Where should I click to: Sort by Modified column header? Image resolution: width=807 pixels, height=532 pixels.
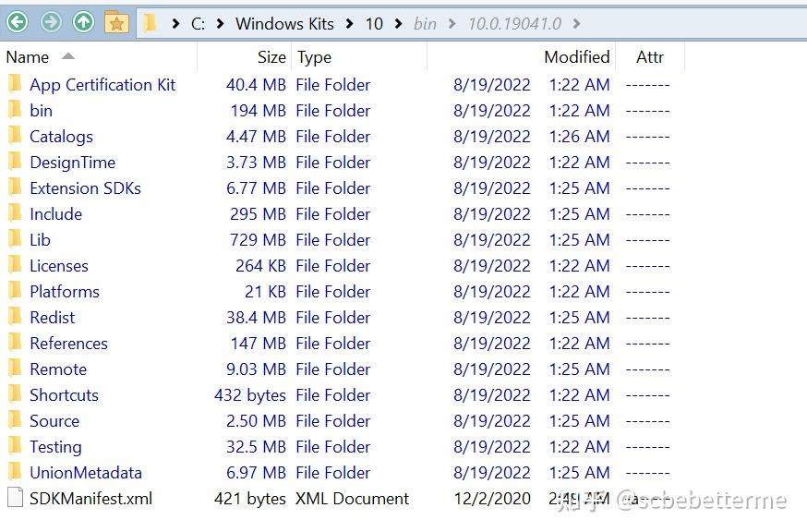click(577, 56)
